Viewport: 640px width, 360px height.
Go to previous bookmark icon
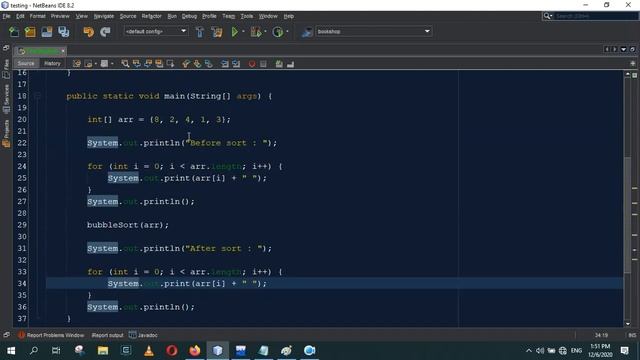[x=186, y=64]
